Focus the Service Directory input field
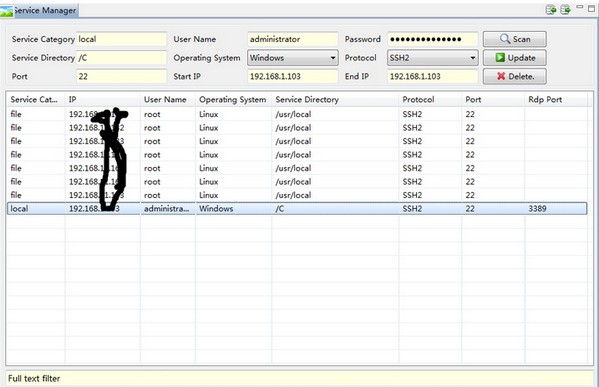This screenshot has width=599, height=387. point(121,58)
